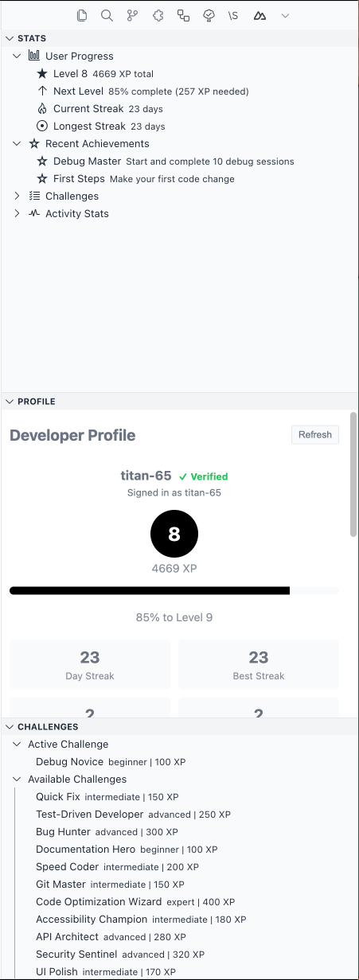Click the star icon beside Debug Master
This screenshot has height=980, width=359.
point(42,161)
